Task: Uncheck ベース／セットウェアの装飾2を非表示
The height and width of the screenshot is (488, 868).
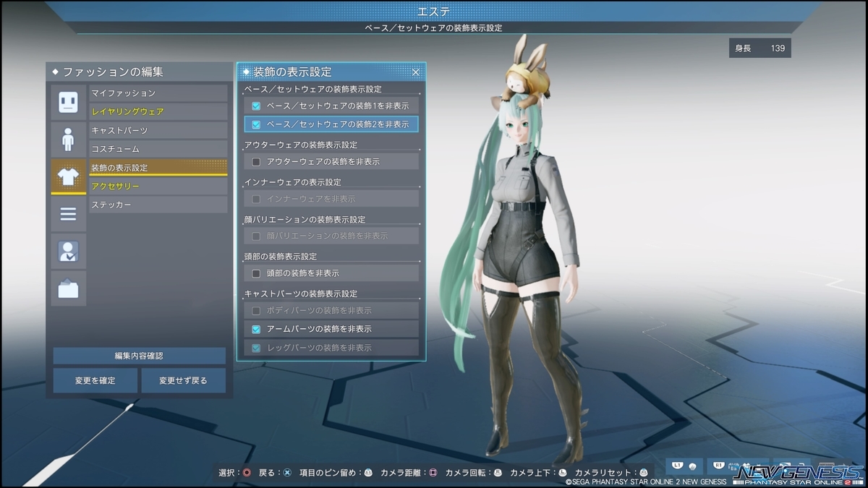Action: [256, 124]
